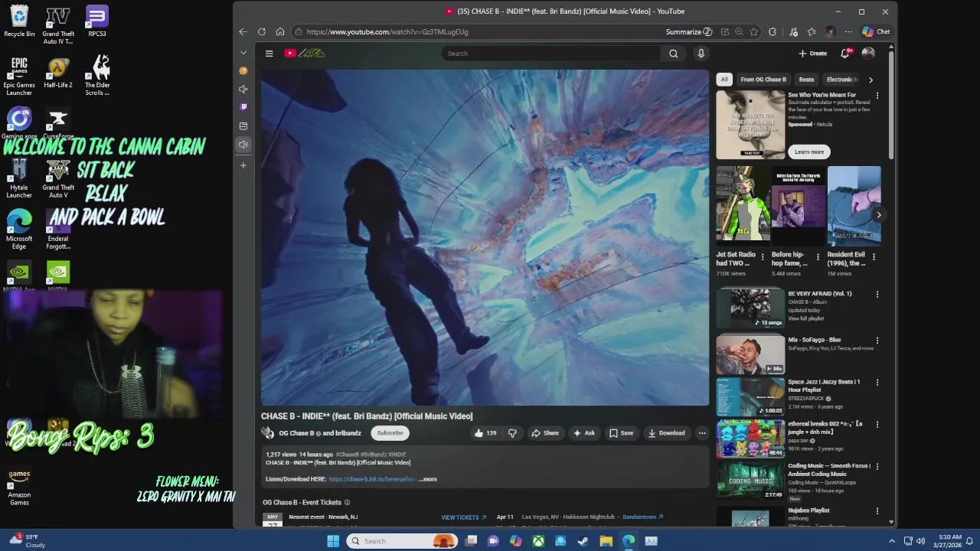Click in the YouTube search field
Screen dimensions: 980x551
pyautogui.click(x=551, y=54)
